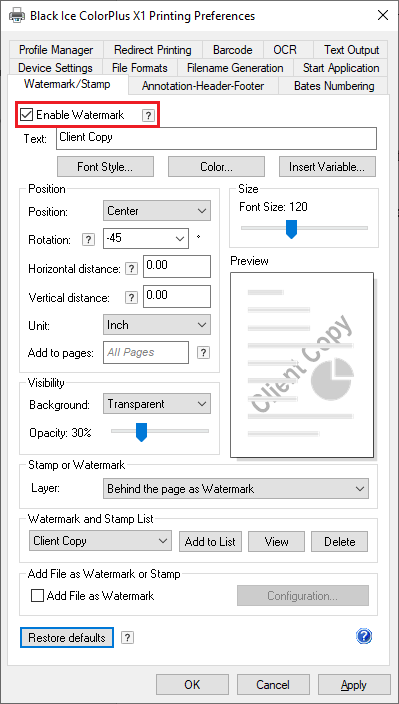The image size is (399, 704).
Task: Switch to Device Settings tab
Action: pyautogui.click(x=55, y=68)
